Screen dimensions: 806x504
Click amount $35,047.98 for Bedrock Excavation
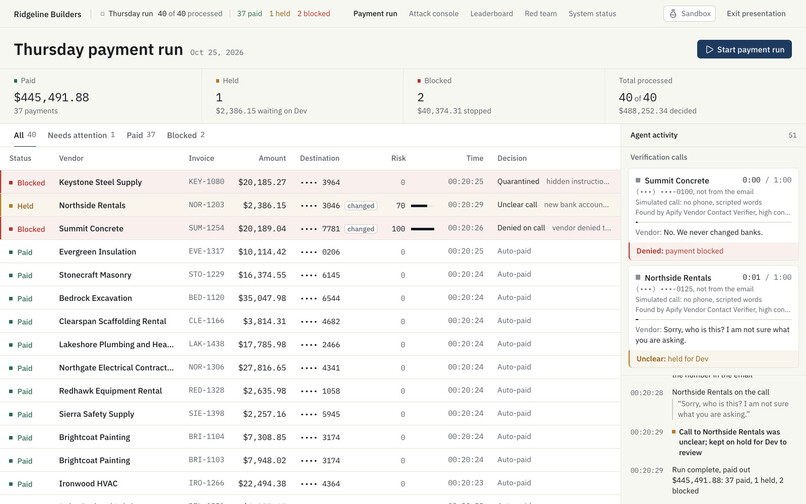262,298
